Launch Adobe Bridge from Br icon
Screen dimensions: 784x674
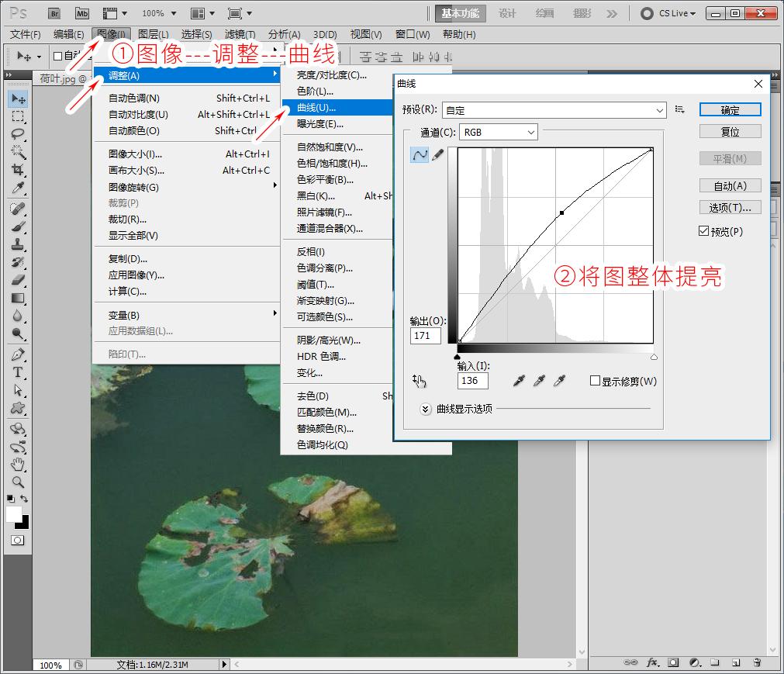click(54, 13)
